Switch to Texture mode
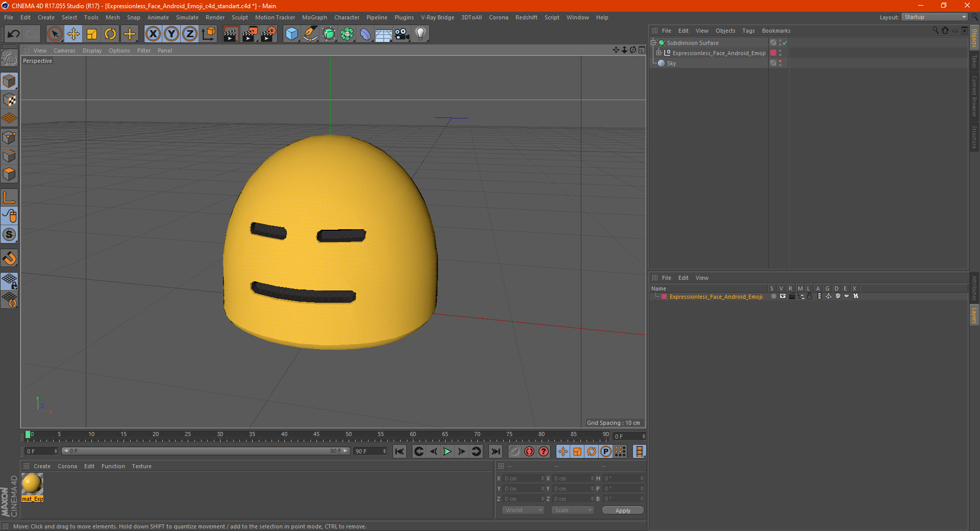 [x=9, y=100]
